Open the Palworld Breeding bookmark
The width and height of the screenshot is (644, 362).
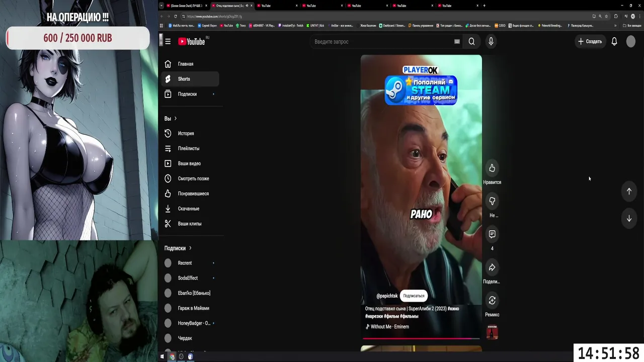pyautogui.click(x=550, y=25)
